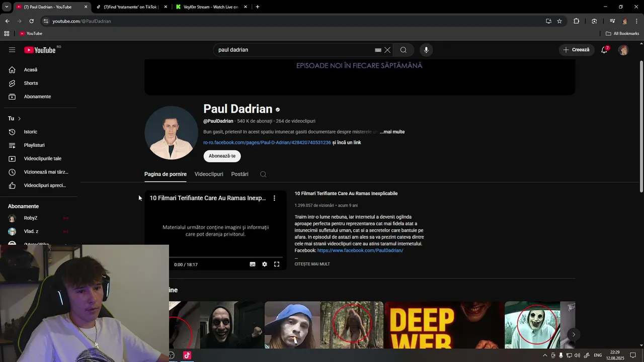
Task: Expand the Tu section chevron
Action: (19, 119)
